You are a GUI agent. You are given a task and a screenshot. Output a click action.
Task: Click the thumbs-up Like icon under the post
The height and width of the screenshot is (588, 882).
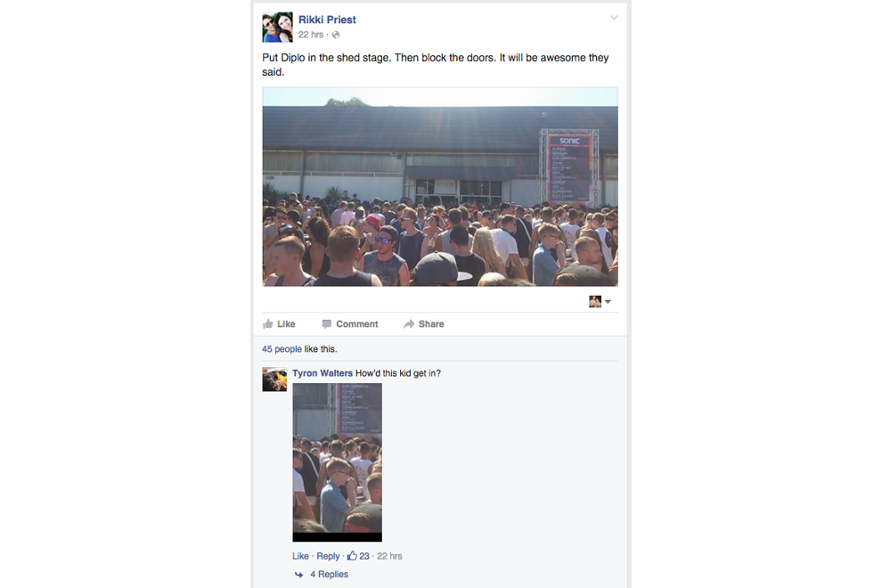click(x=268, y=323)
